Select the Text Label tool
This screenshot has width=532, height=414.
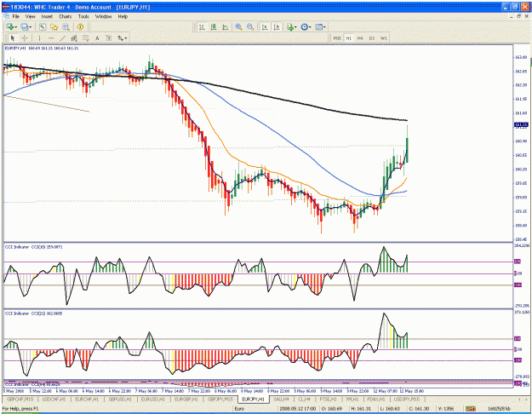[109, 38]
